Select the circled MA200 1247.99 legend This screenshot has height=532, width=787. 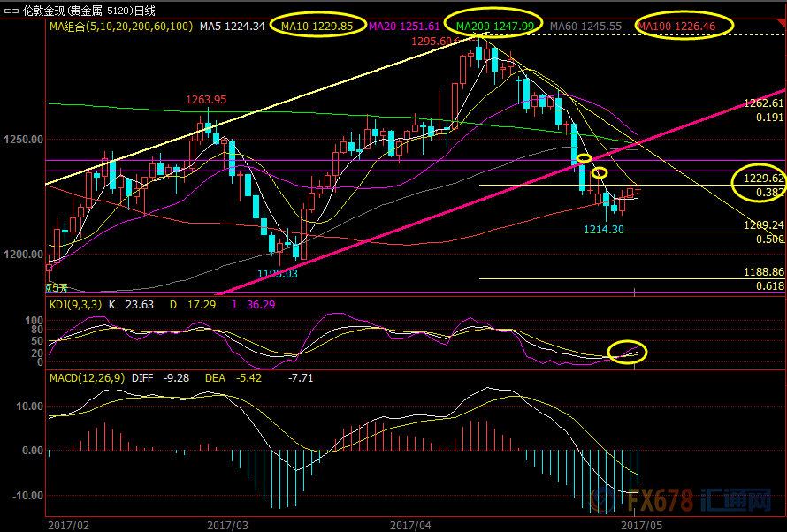click(x=493, y=27)
